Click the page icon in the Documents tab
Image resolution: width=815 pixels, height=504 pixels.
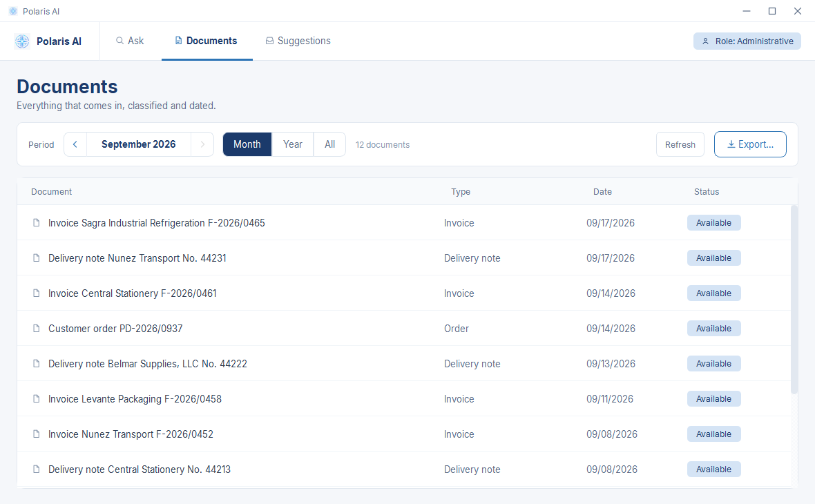pyautogui.click(x=178, y=41)
